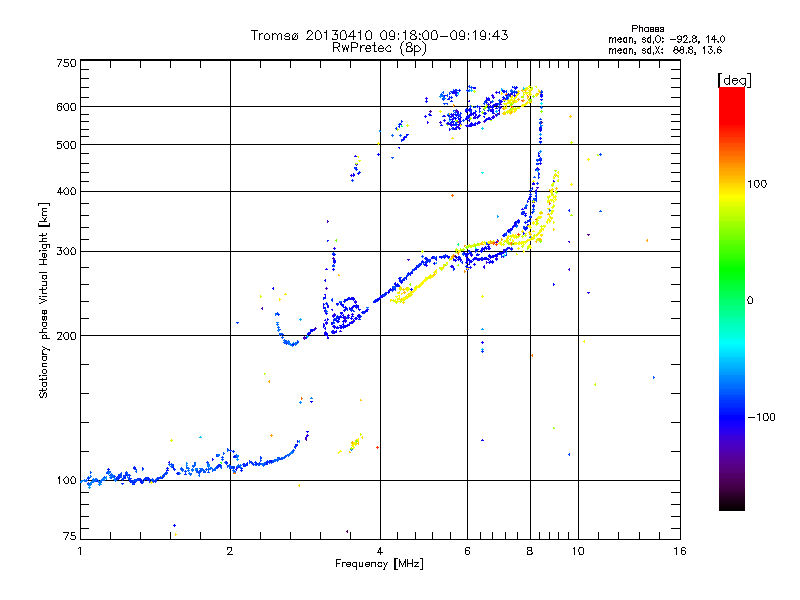Image resolution: width=800 pixels, height=600 pixels.
Task: Click the 'mean, sd,X: 88.8, 13.6' statistic
Action: [665, 50]
